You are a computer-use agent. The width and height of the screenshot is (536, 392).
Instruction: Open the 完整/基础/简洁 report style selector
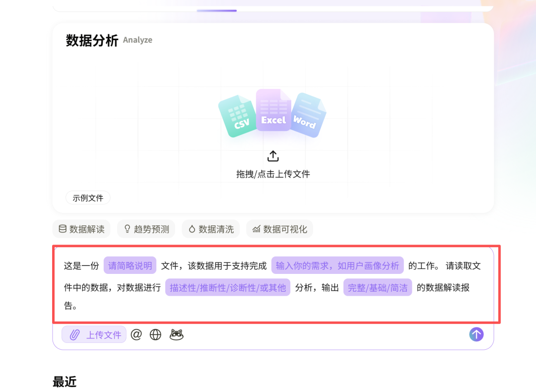pyautogui.click(x=378, y=287)
